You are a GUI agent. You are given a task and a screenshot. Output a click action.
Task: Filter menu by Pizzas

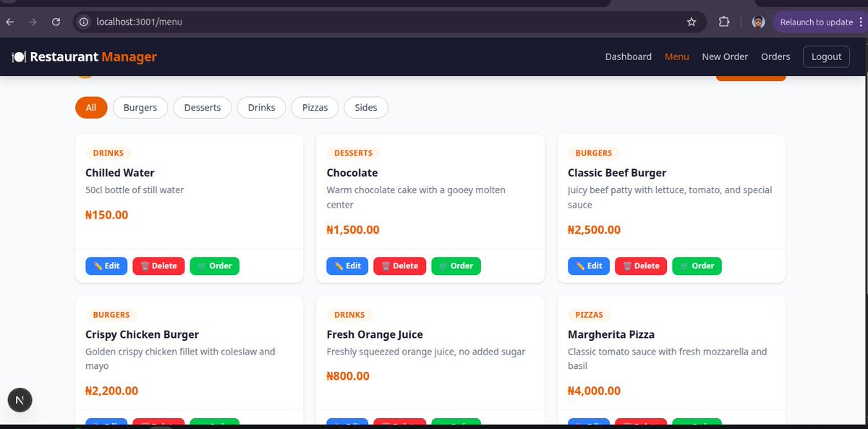coord(315,108)
